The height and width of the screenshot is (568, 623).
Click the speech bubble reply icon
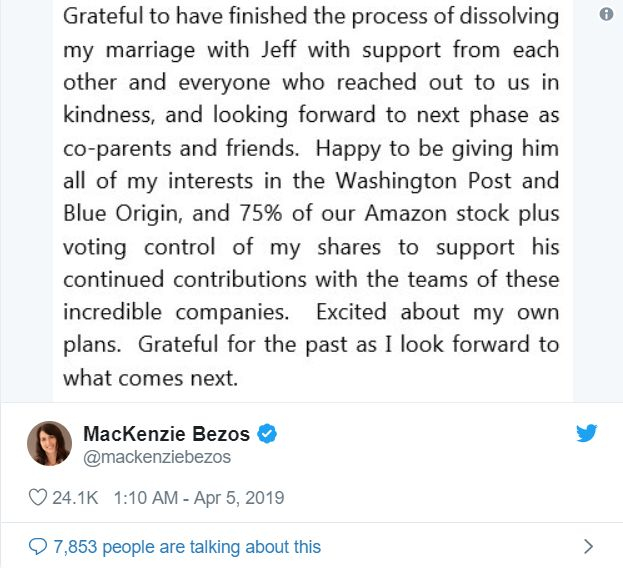tap(38, 546)
